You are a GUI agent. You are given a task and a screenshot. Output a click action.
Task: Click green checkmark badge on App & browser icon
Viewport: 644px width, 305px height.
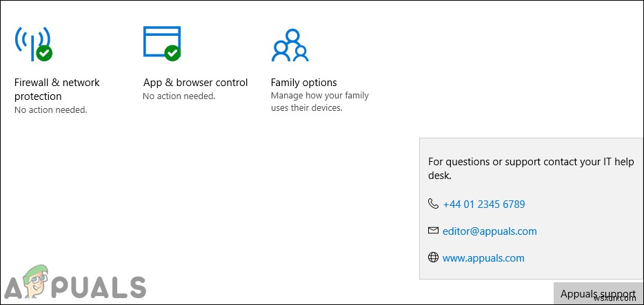click(x=172, y=52)
